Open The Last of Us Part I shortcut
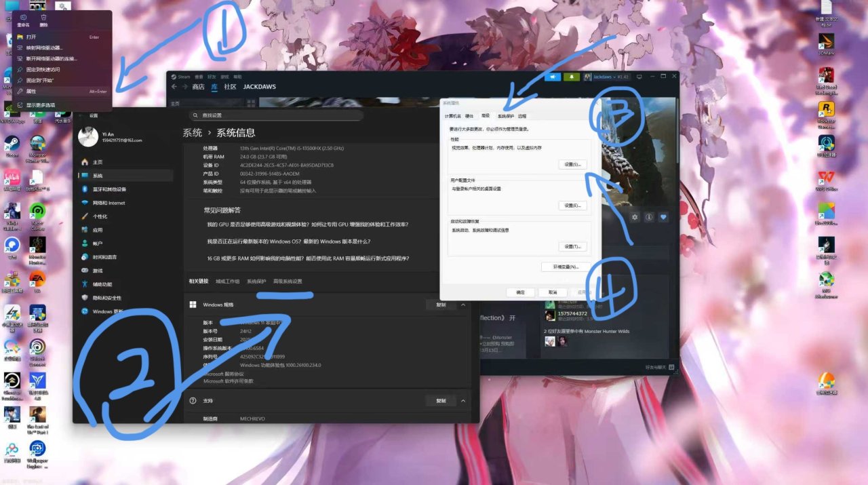The image size is (868, 485). [37, 419]
